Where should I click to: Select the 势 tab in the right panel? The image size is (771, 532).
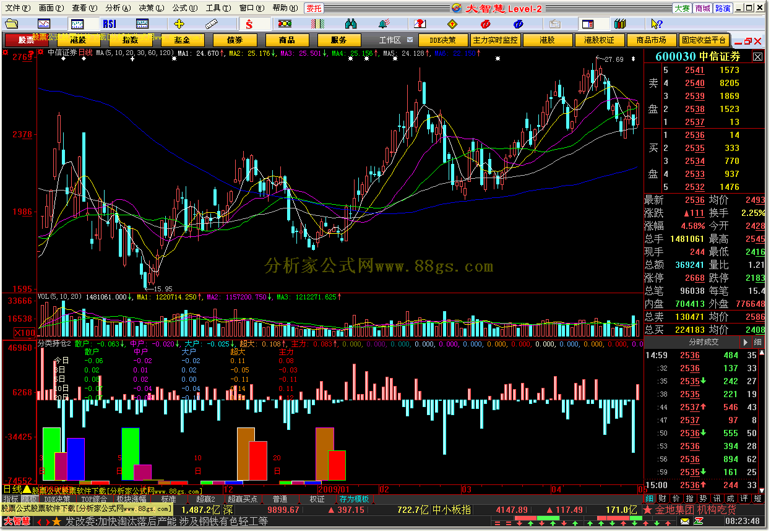click(x=704, y=499)
